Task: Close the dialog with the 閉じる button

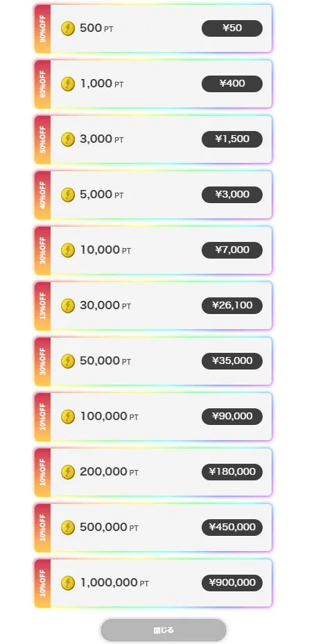Action: pyautogui.click(x=164, y=630)
